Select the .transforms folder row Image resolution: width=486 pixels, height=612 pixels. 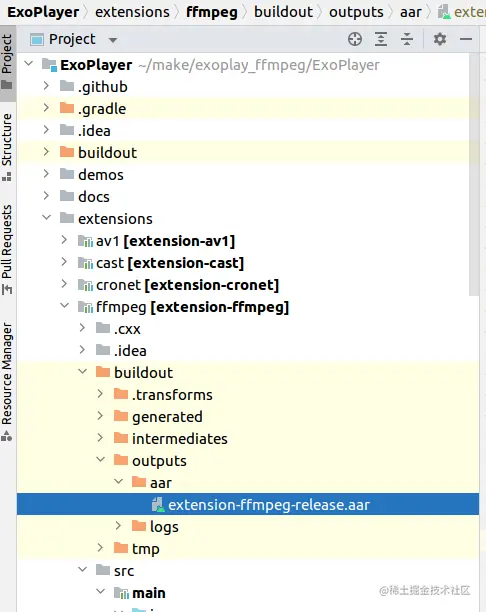click(x=248, y=395)
